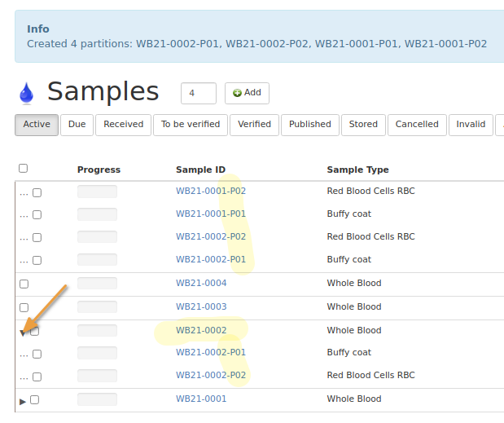
Task: Collapse the expanded WB21-0002 row
Action: point(22,333)
